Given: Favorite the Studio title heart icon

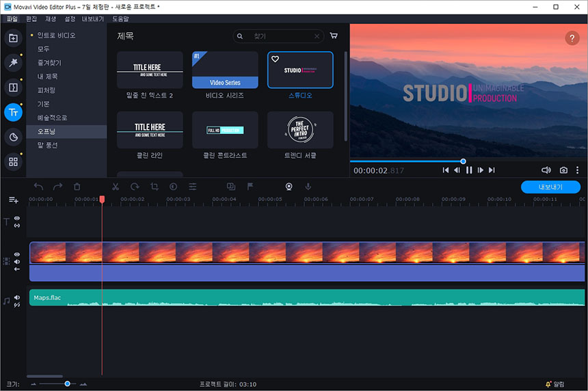Looking at the screenshot, I should coord(276,59).
